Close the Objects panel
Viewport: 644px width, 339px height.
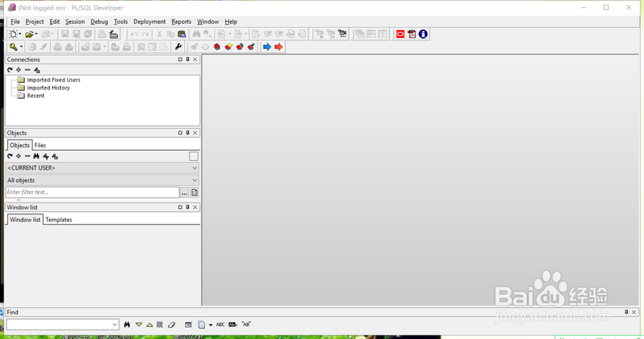coord(195,133)
